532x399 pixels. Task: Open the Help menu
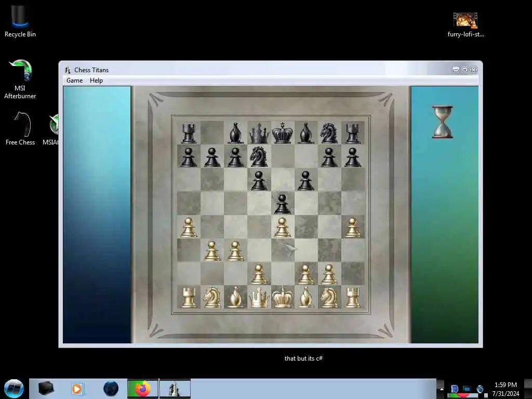coord(96,81)
